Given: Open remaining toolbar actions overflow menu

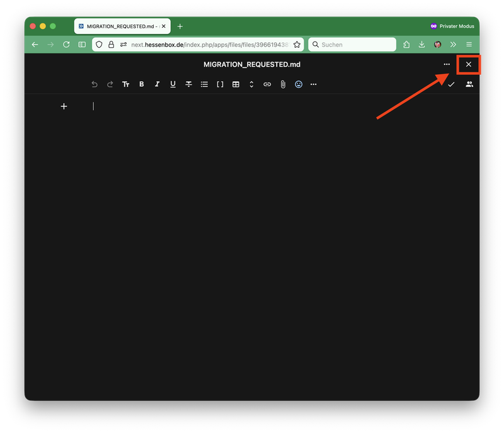Looking at the screenshot, I should click(313, 84).
